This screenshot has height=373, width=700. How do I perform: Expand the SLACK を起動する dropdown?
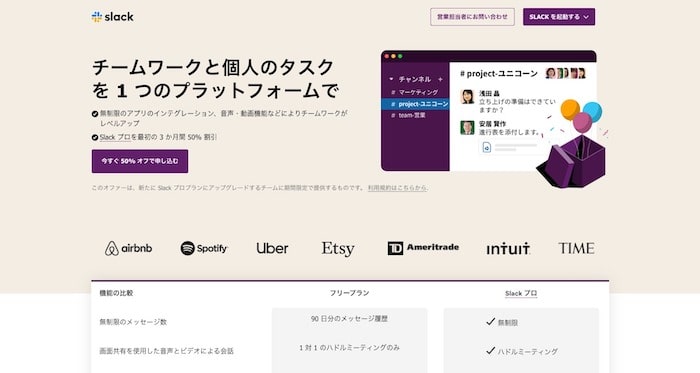coord(559,17)
